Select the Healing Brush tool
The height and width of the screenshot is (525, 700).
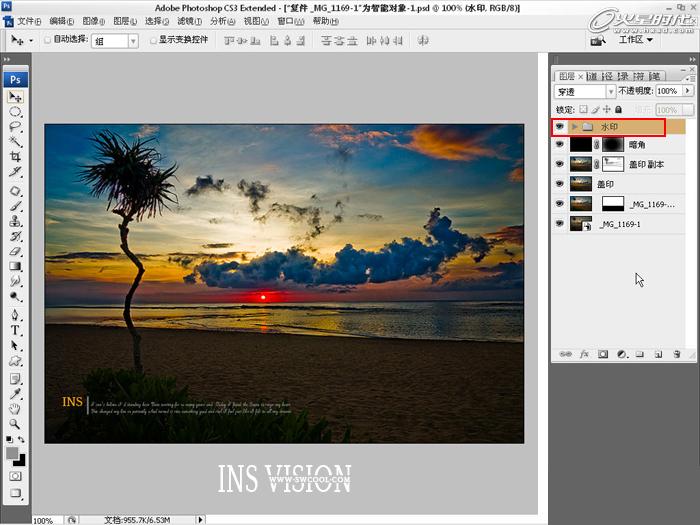pos(15,191)
